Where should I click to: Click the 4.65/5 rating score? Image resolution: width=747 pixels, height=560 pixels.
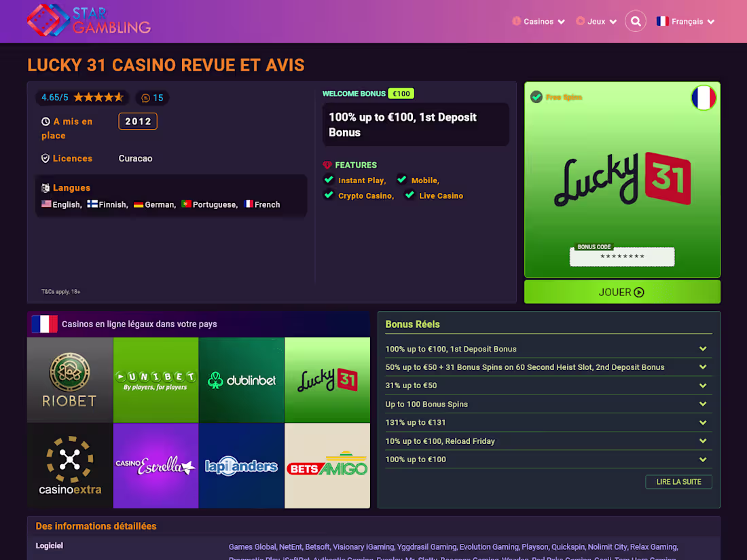click(55, 98)
